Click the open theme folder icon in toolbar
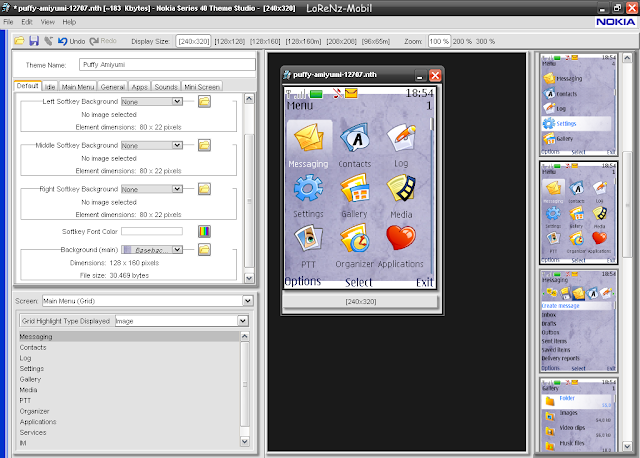Screen dimensions: 640x458 coord(19,41)
